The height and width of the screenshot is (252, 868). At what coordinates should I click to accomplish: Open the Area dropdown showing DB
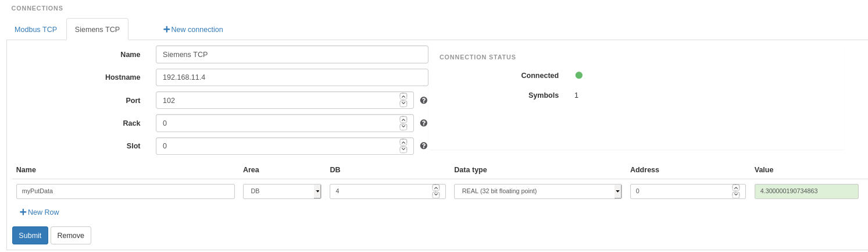282,191
